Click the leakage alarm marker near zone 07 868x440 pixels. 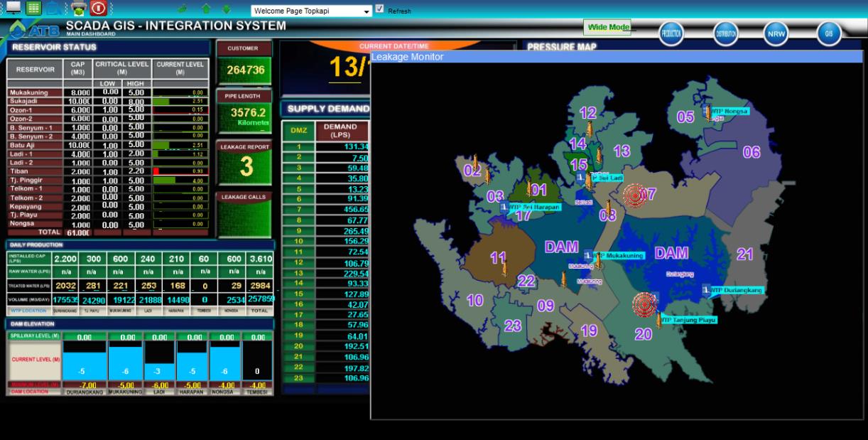[634, 194]
